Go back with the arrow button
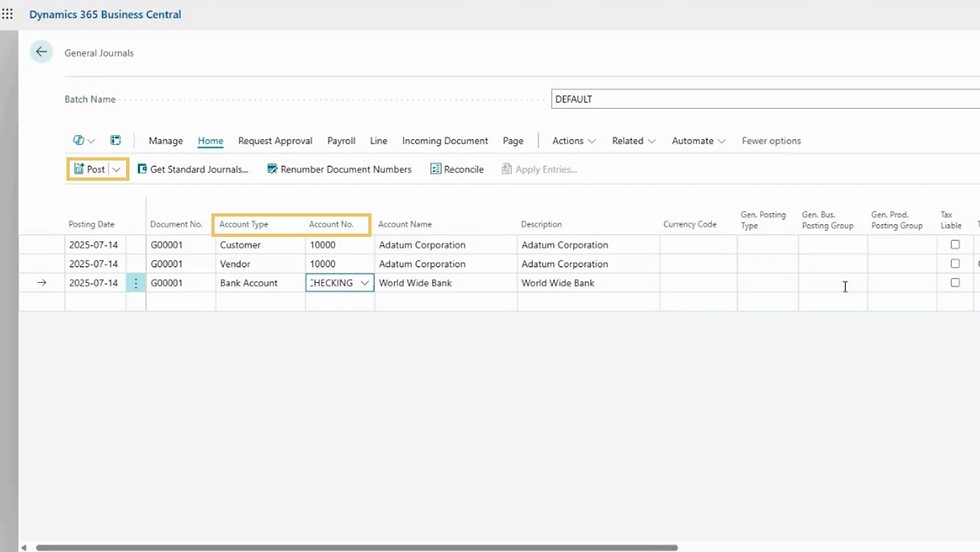The image size is (980, 552). 41,52
